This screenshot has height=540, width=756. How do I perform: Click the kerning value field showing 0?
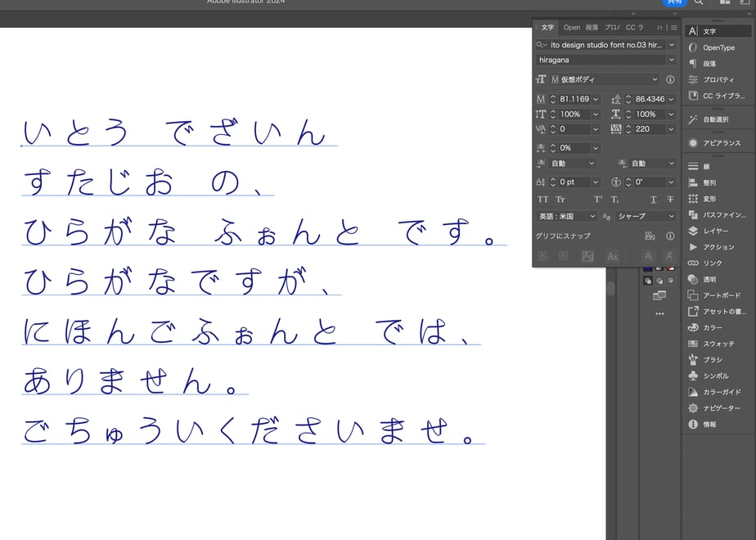point(574,129)
